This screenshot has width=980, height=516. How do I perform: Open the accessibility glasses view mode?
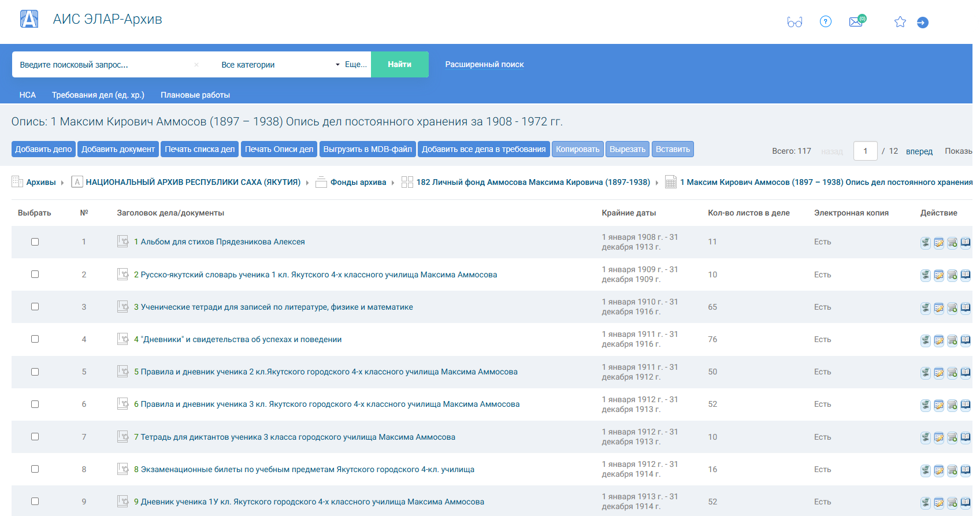795,23
